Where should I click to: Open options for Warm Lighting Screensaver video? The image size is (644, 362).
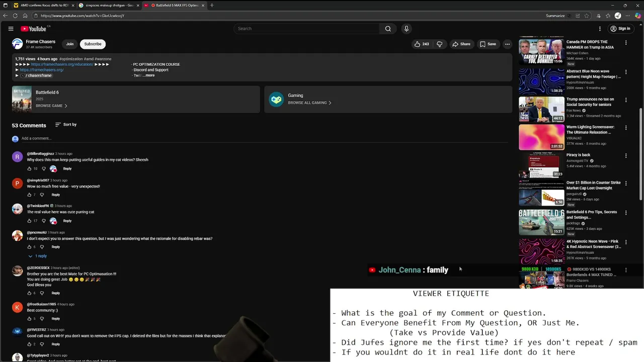point(626,128)
